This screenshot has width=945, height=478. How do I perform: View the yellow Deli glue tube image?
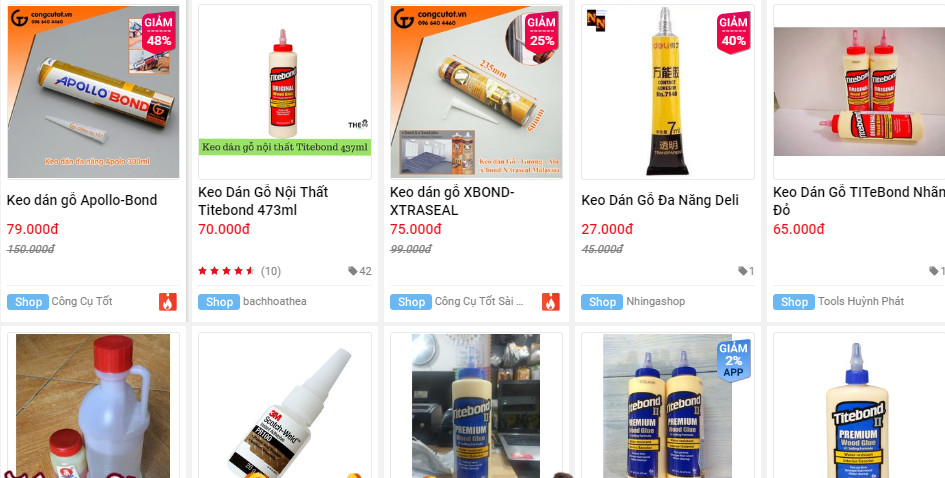tap(668, 92)
